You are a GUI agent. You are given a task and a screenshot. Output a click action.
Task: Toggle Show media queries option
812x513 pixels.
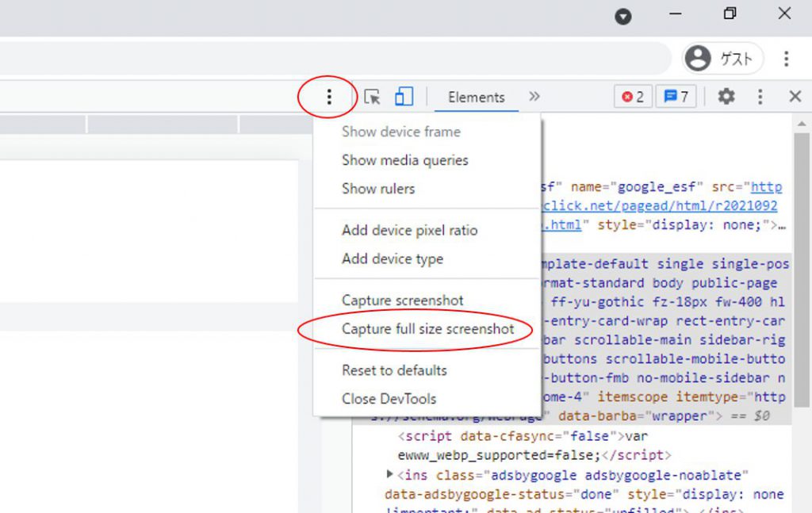coord(404,160)
